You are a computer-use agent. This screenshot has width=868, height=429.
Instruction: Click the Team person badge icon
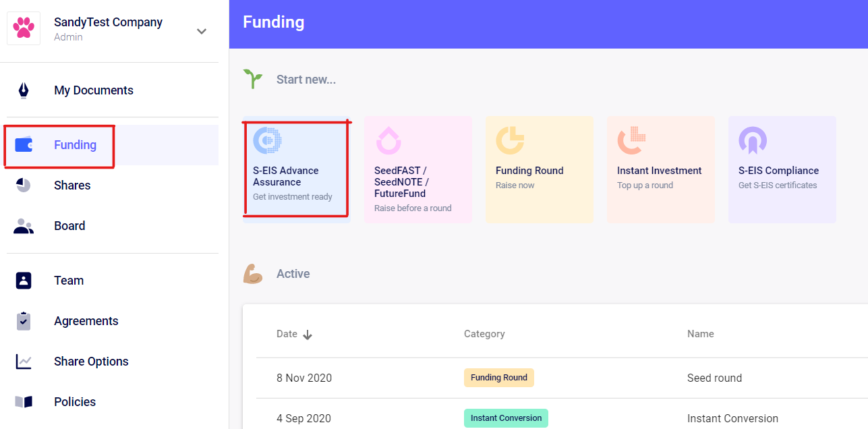coord(24,281)
